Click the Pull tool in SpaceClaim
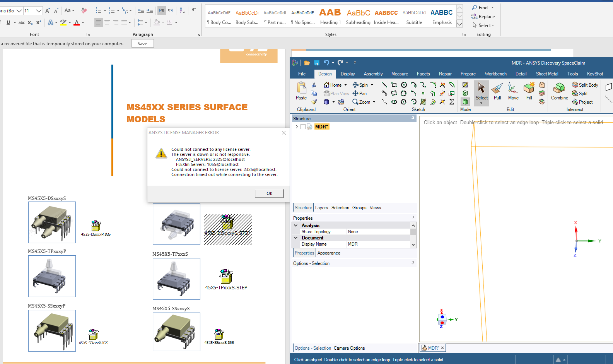613x364 pixels. point(497,92)
